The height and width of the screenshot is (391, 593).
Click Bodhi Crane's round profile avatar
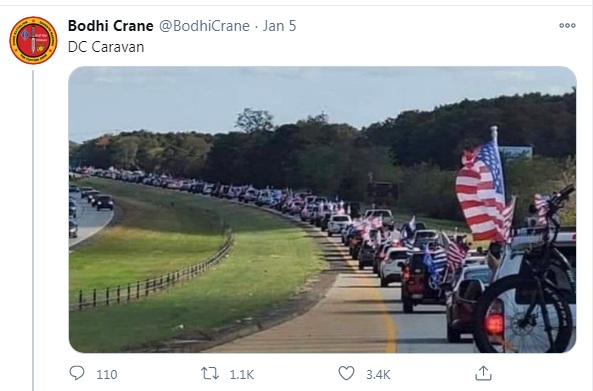tap(33, 40)
